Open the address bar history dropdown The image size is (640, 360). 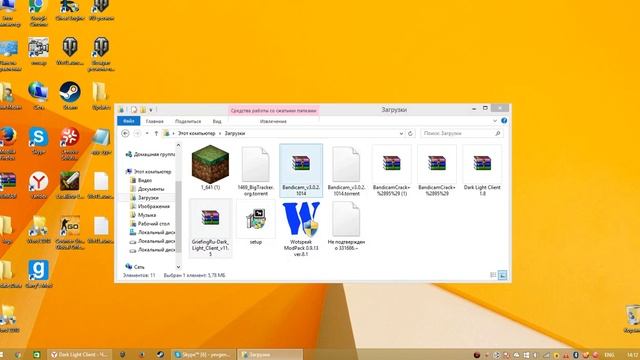pos(401,133)
